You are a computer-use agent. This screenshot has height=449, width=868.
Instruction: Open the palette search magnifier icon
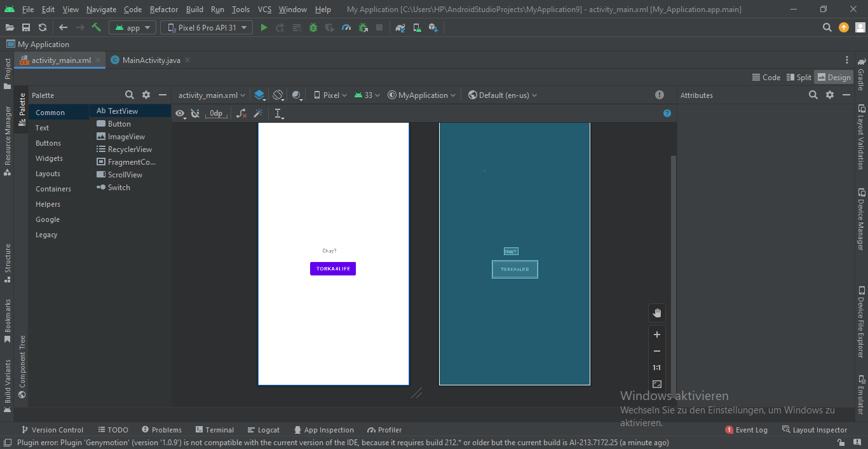click(x=130, y=95)
